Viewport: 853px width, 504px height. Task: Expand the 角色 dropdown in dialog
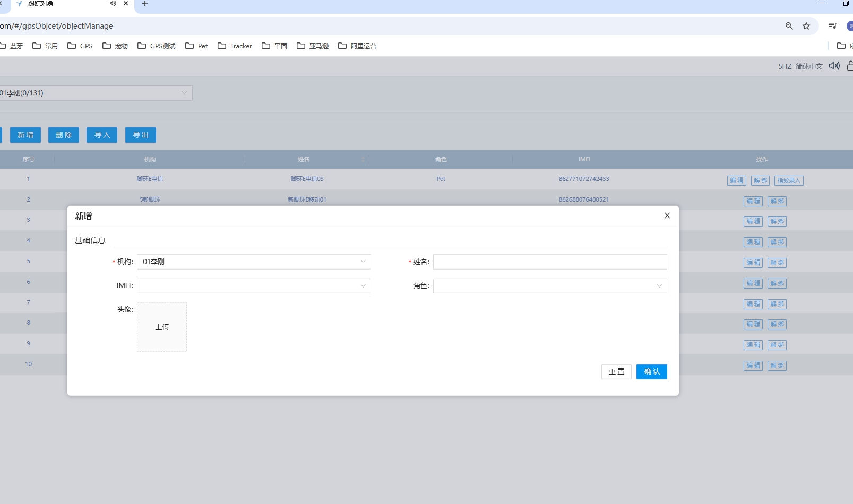coord(550,286)
